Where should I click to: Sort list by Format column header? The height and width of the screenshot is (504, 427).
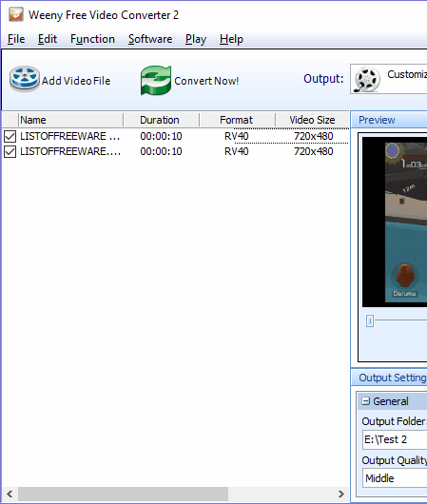click(x=237, y=120)
